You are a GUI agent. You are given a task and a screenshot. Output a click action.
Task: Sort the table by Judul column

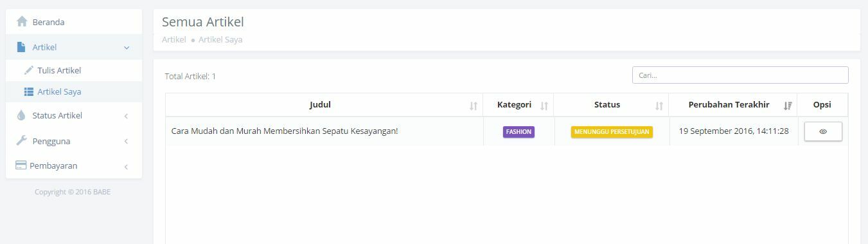click(474, 106)
